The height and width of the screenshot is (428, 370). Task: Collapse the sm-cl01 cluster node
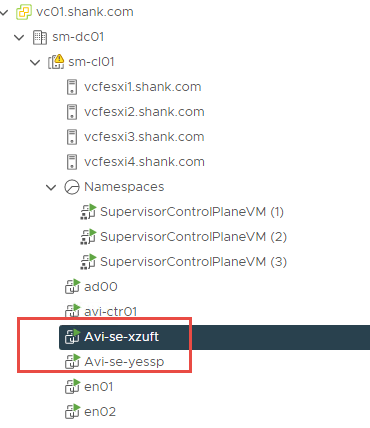point(35,62)
